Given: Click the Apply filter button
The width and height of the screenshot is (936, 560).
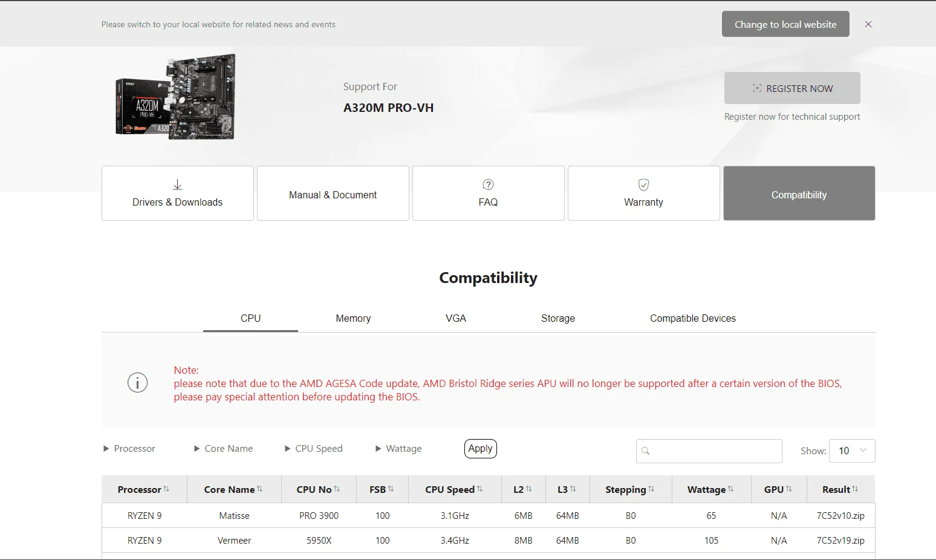Looking at the screenshot, I should 481,449.
